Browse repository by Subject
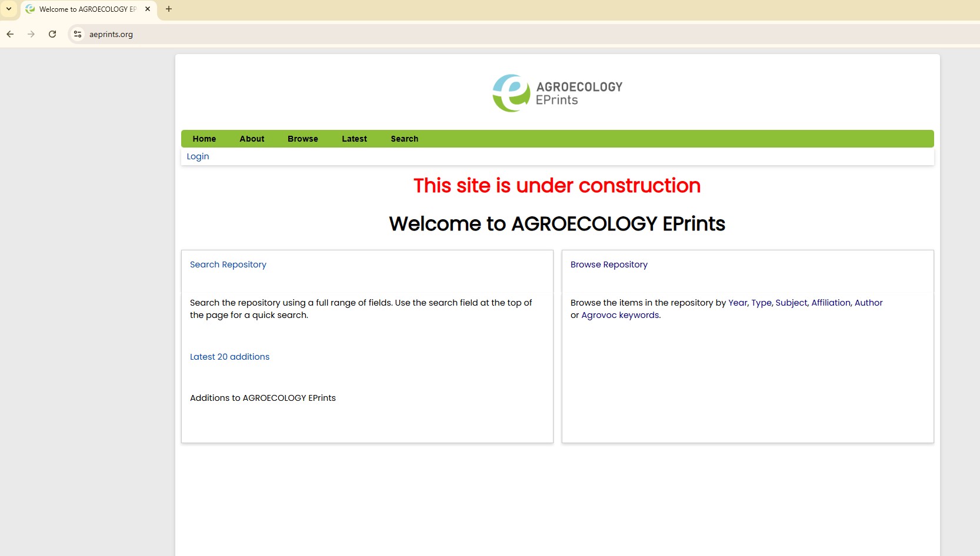Image resolution: width=980 pixels, height=556 pixels. (x=791, y=303)
